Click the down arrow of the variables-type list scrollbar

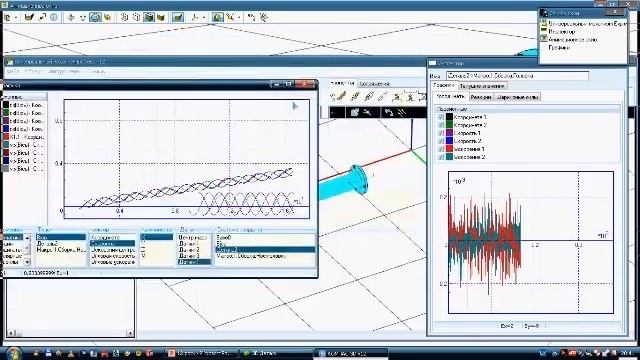[x=27, y=262]
